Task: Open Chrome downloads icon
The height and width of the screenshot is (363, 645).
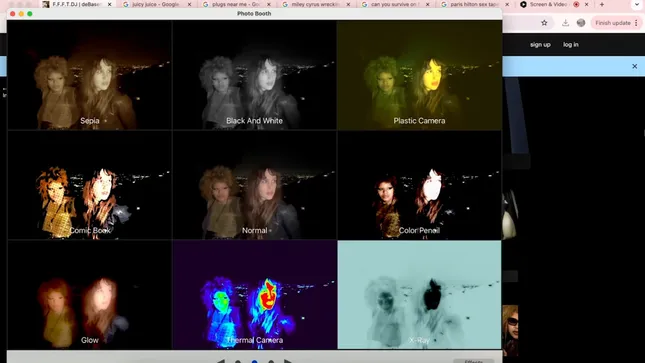Action: (x=566, y=23)
